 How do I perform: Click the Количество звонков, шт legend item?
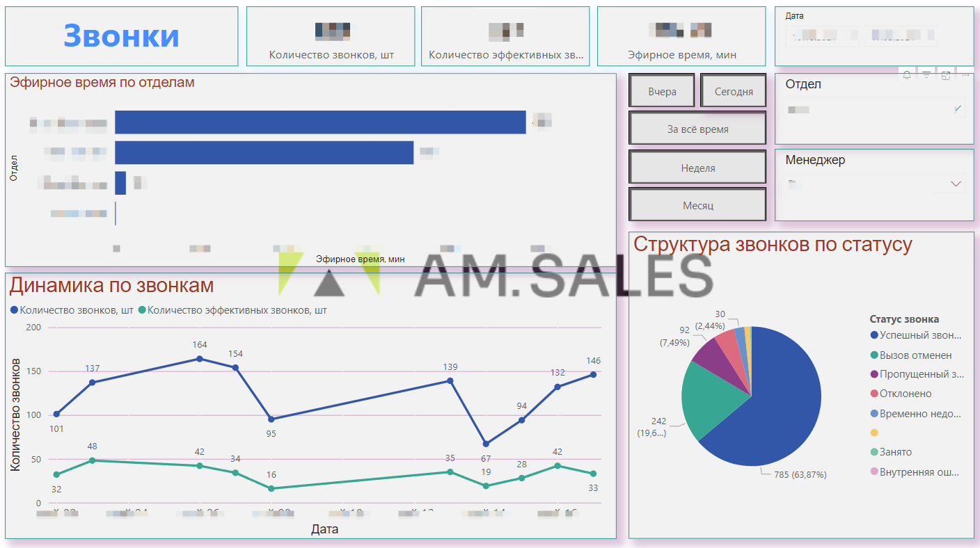[72, 310]
